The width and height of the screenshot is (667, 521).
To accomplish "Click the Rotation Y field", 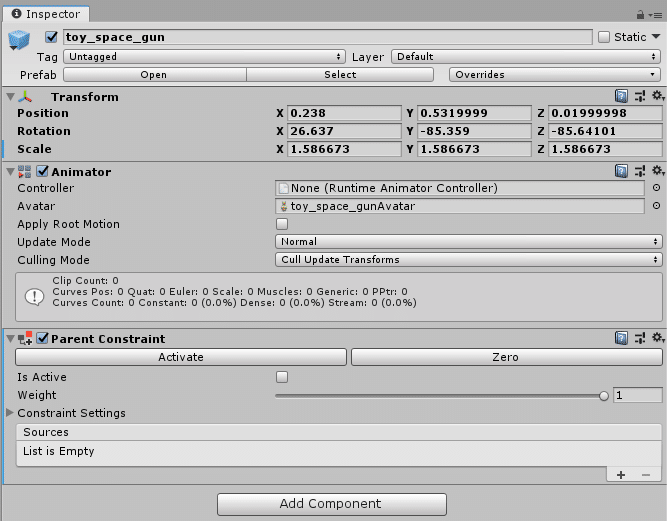I will pyautogui.click(x=474, y=131).
